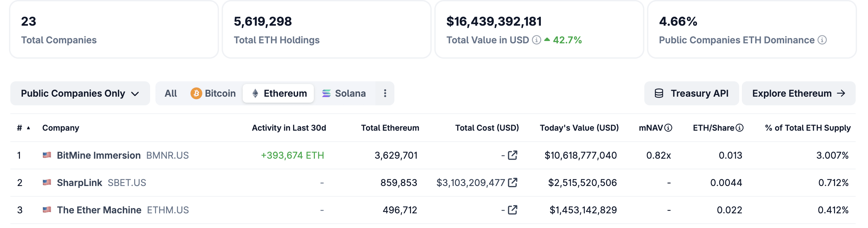This screenshot has height=228, width=868.
Task: Open SharpLink total cost source link icon
Action: [513, 182]
